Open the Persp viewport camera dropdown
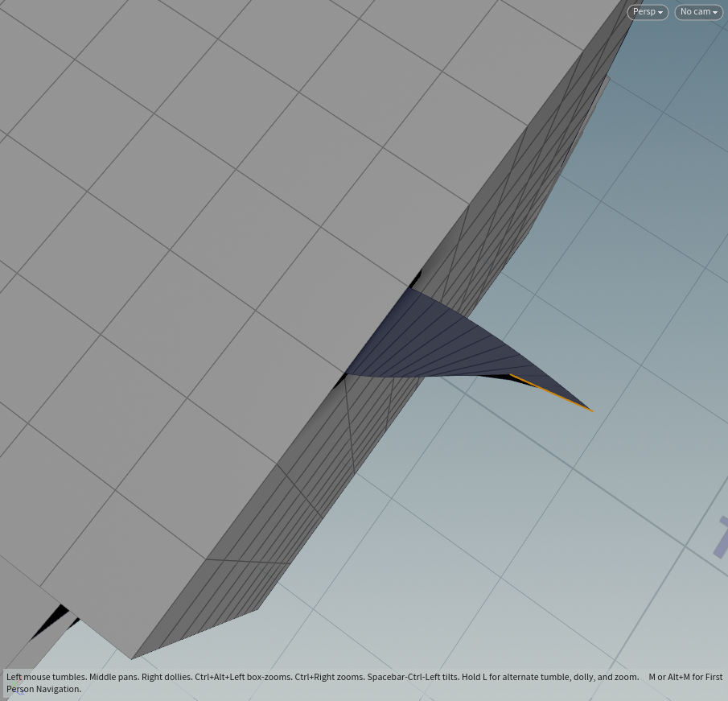 (647, 12)
